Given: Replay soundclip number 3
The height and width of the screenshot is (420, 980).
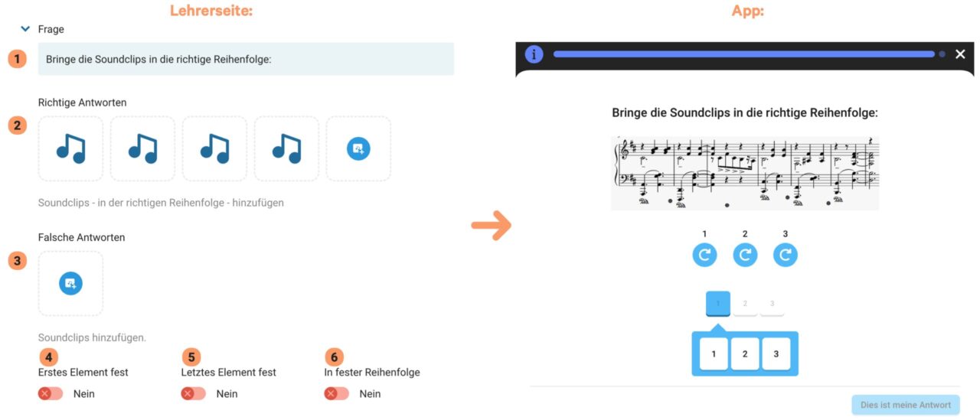Looking at the screenshot, I should pyautogui.click(x=785, y=255).
